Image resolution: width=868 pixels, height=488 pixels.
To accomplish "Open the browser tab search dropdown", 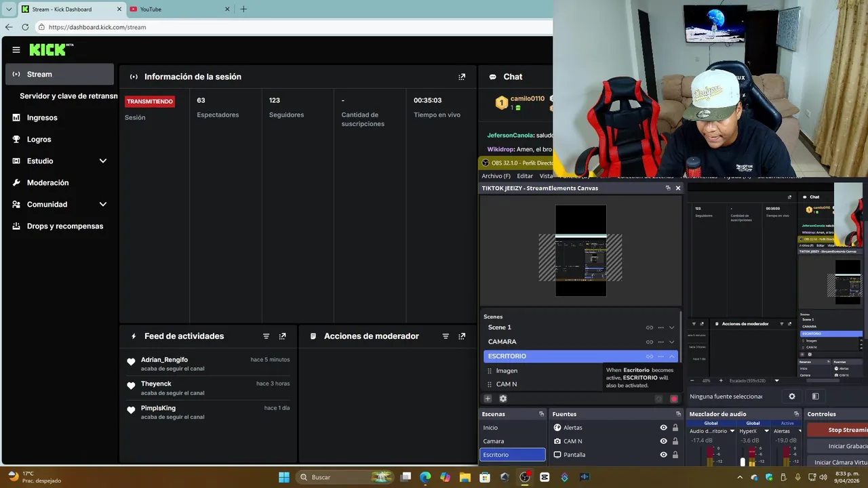I will click(9, 9).
